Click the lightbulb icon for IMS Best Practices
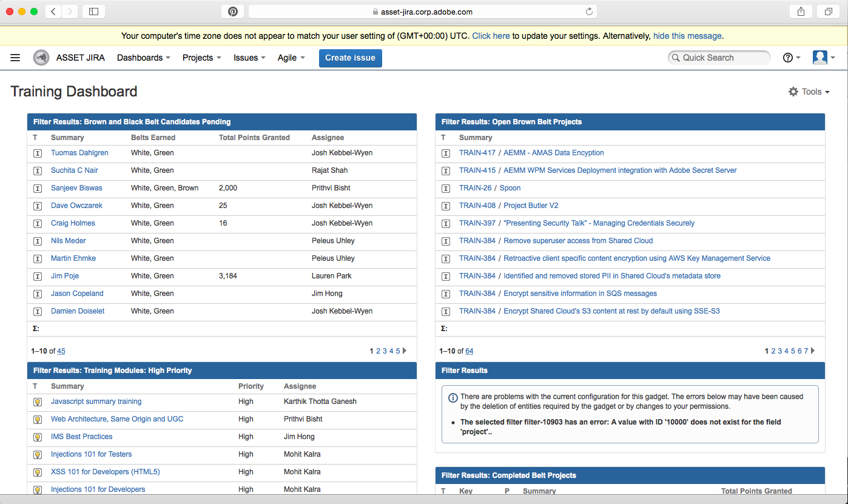This screenshot has height=504, width=848. (x=37, y=437)
